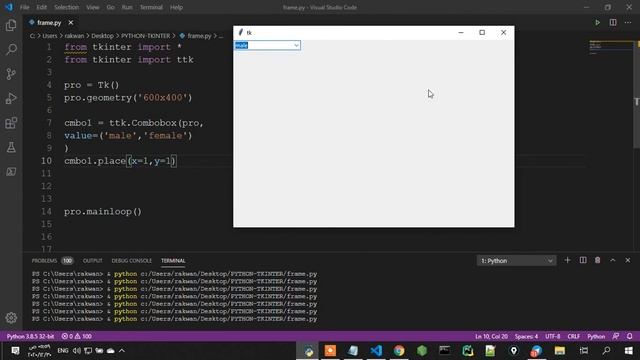Screen dimensions: 640x360
Task: Open the Terminal menu
Action: [x=151, y=7]
